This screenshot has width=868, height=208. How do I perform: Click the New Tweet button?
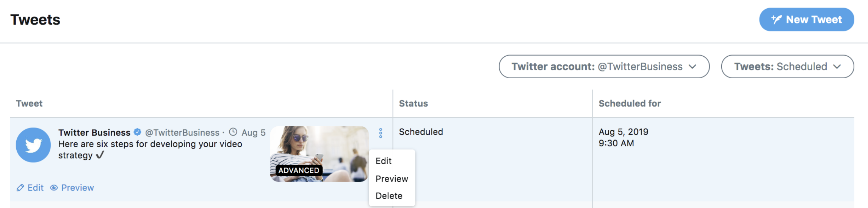point(807,19)
